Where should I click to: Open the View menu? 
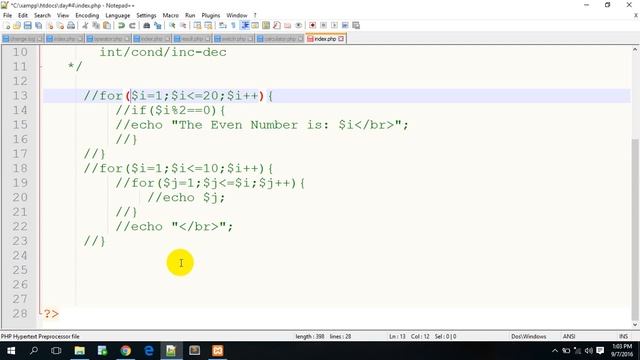[x=63, y=15]
